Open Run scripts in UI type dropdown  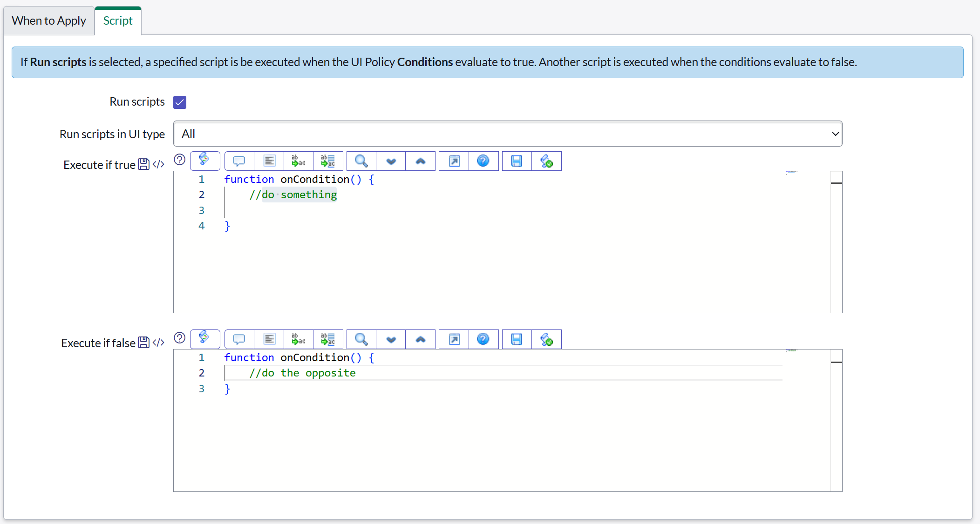click(507, 134)
